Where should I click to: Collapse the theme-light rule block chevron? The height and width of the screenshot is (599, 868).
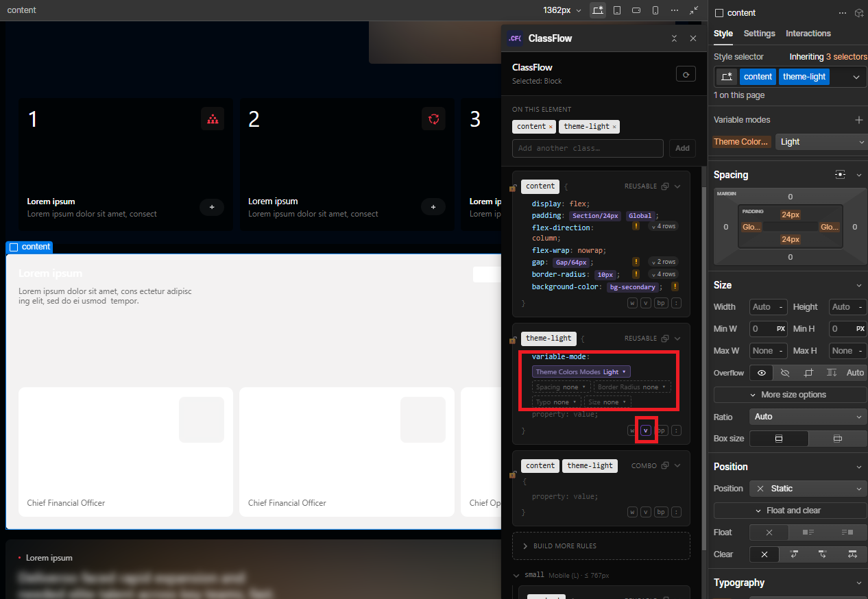677,339
